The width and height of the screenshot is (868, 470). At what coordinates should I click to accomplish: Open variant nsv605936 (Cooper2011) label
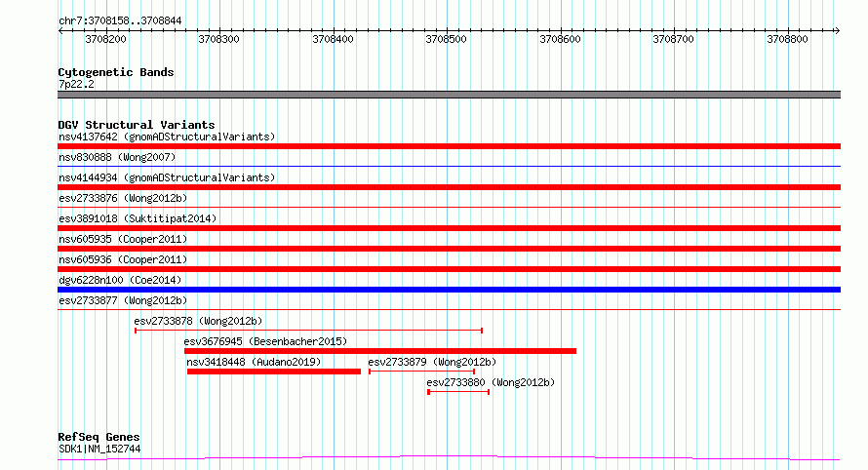coord(123,259)
